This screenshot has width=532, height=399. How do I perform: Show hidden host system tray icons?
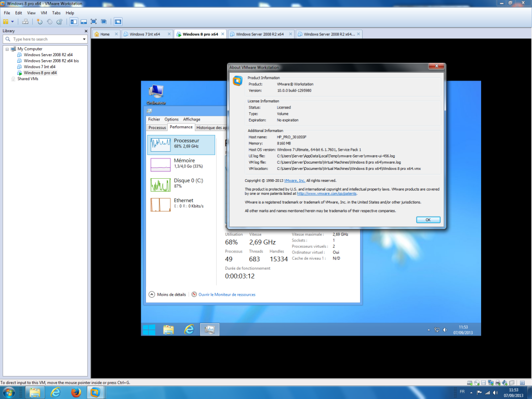point(471,393)
